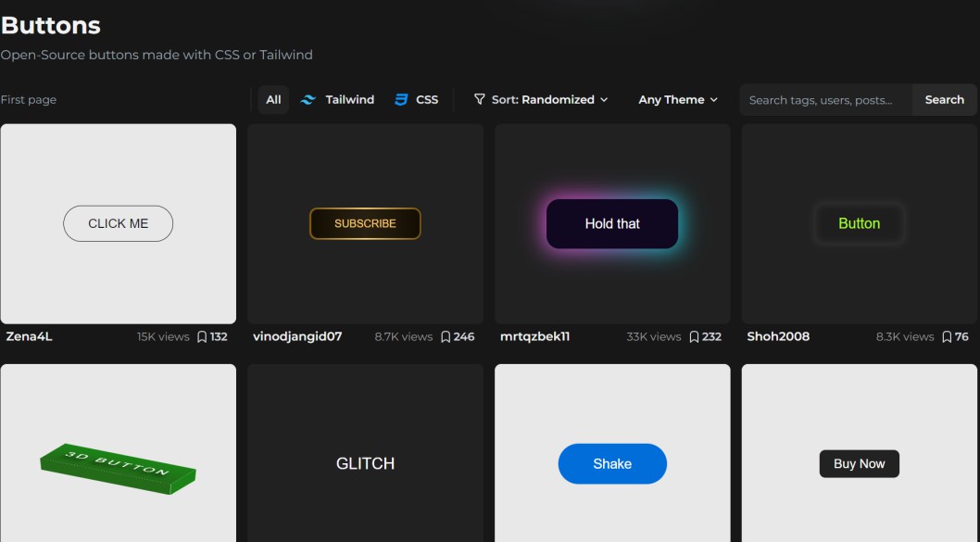Focus the search tags, users, posts field
The height and width of the screenshot is (542, 980).
[825, 100]
